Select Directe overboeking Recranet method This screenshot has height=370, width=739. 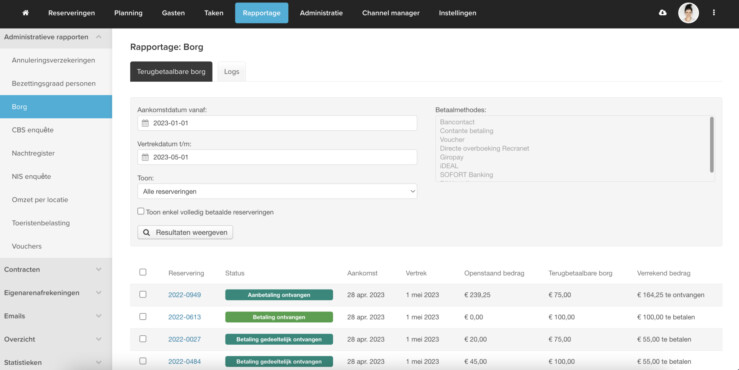click(484, 148)
